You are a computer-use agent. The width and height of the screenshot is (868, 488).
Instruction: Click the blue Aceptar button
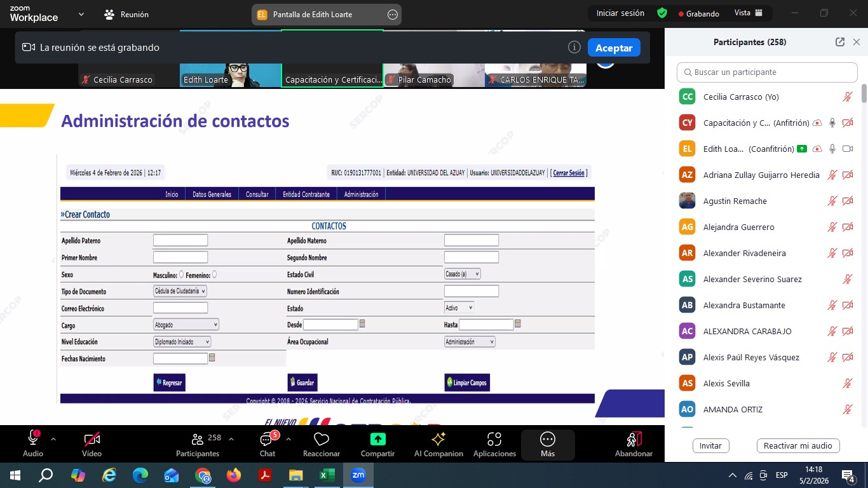[613, 48]
